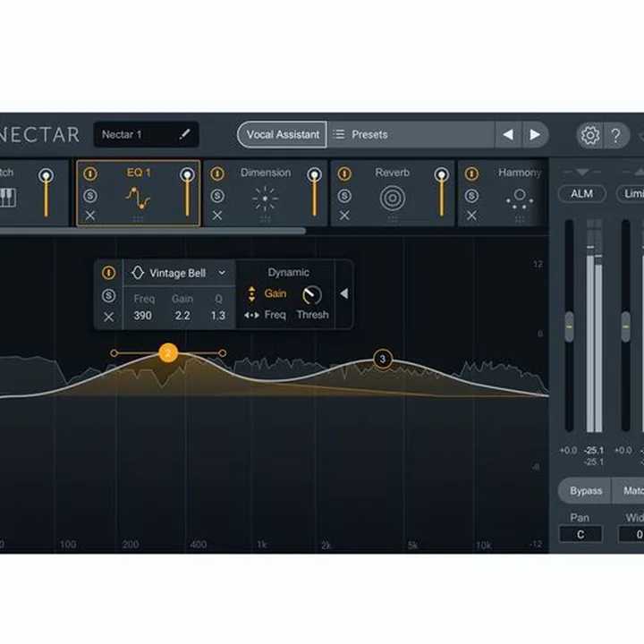644x644 pixels.
Task: Click the Bypass button
Action: coord(586,491)
